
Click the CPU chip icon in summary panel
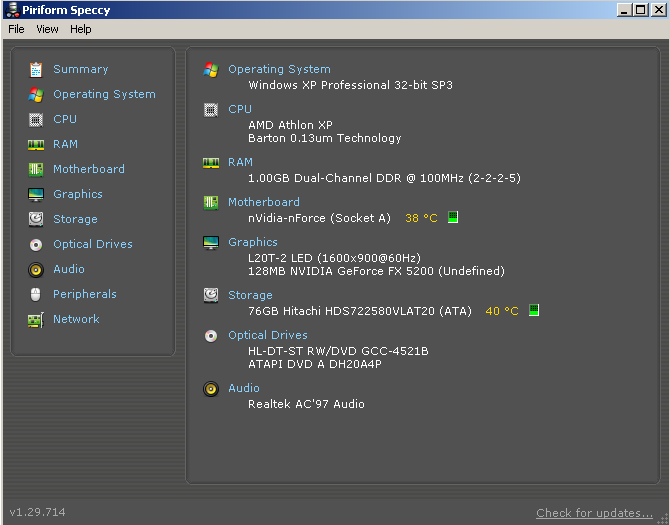[x=211, y=110]
